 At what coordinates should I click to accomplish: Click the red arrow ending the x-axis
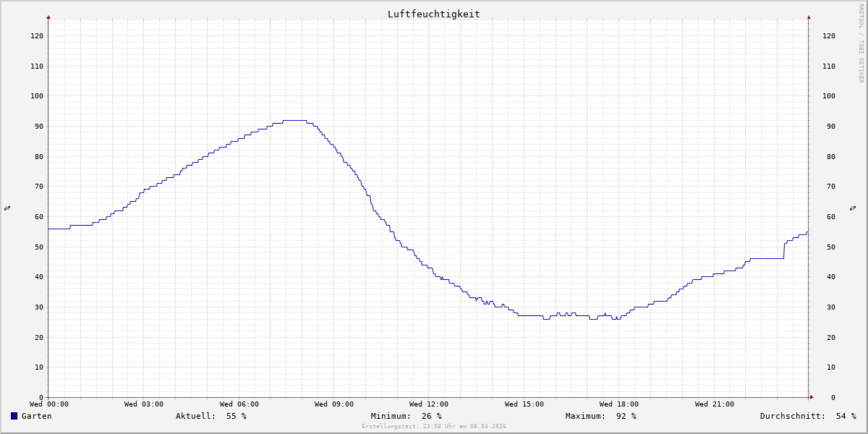(x=812, y=397)
